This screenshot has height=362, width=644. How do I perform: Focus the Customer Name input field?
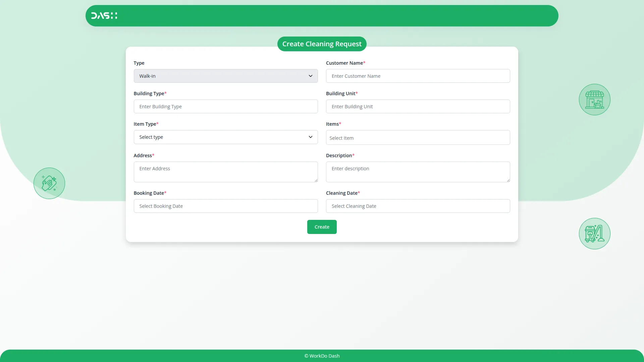tap(418, 76)
